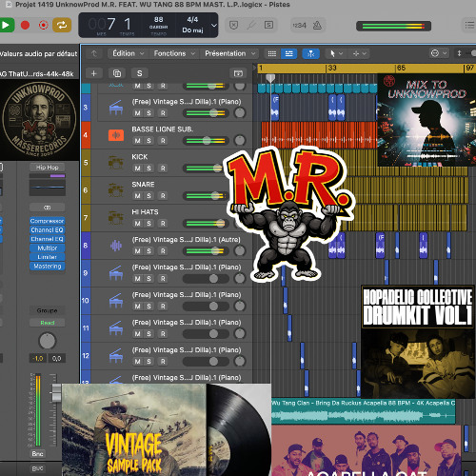476x476 pixels.
Task: Mute the HI HATS track
Action: coord(137,224)
